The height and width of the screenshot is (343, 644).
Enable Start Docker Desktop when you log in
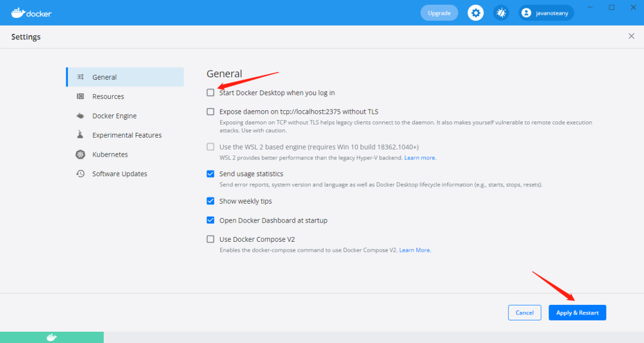[210, 93]
